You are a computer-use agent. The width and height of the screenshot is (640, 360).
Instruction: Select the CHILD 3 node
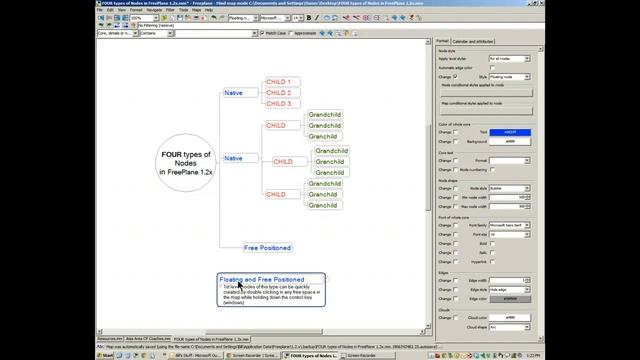tap(282, 104)
